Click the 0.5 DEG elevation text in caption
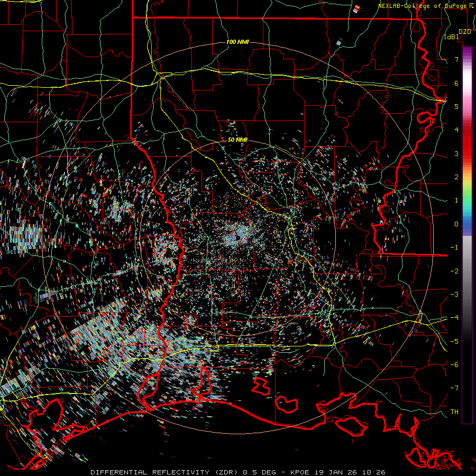This screenshot has width=476, height=476. pyautogui.click(x=260, y=472)
